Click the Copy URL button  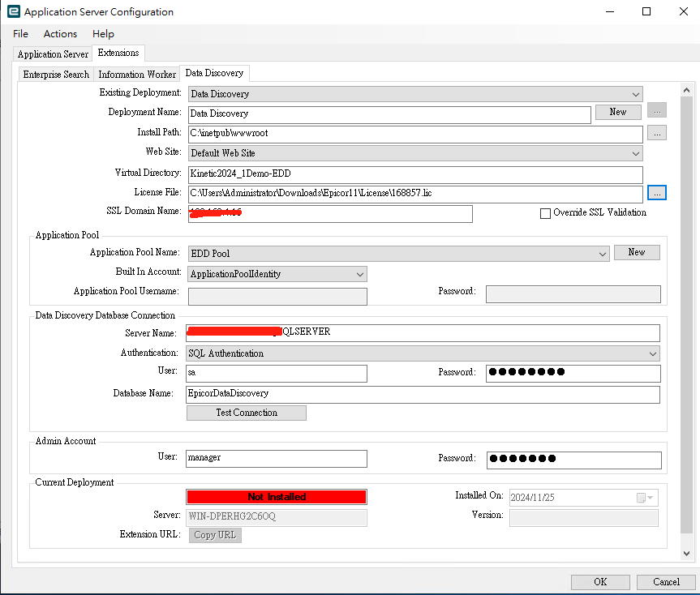215,535
